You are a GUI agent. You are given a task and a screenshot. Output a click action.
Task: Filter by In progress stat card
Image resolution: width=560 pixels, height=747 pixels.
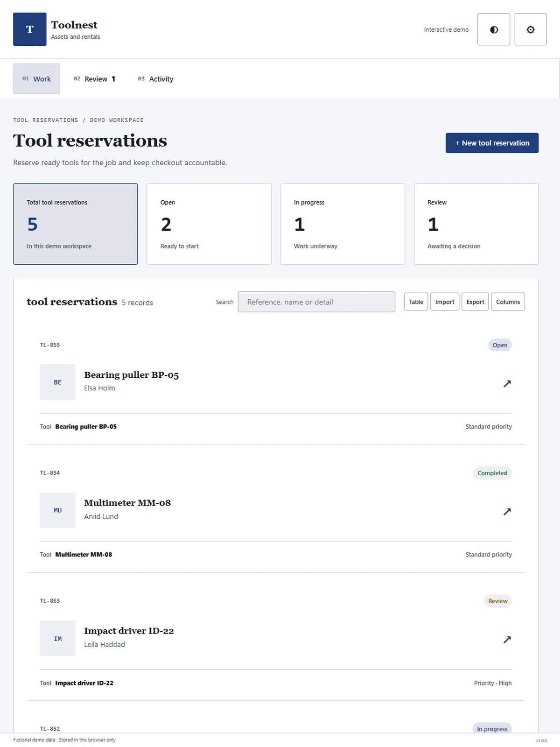coord(343,224)
